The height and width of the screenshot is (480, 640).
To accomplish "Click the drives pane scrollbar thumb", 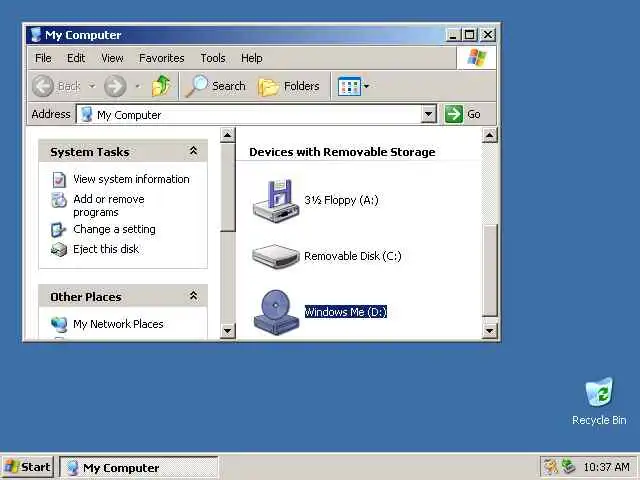I will click(x=489, y=270).
